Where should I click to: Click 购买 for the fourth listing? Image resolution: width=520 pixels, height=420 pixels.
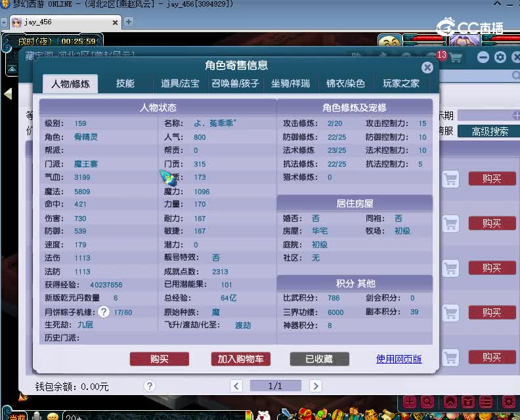(x=492, y=312)
